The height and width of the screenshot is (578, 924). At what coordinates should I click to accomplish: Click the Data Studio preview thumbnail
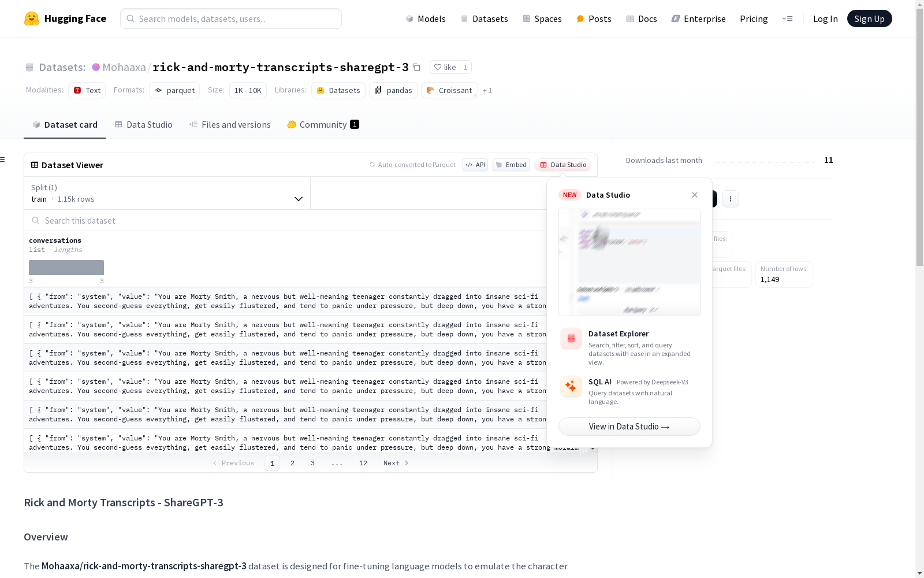point(629,262)
